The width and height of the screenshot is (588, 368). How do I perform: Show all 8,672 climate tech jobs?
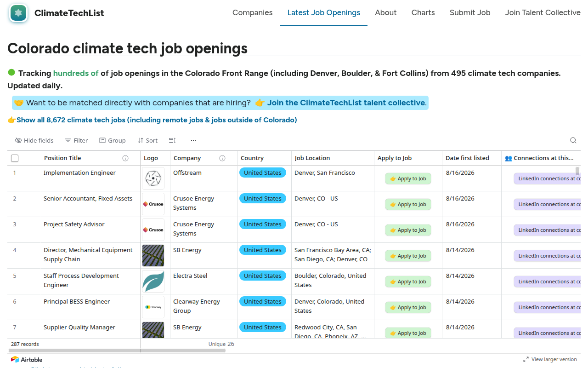click(x=157, y=120)
